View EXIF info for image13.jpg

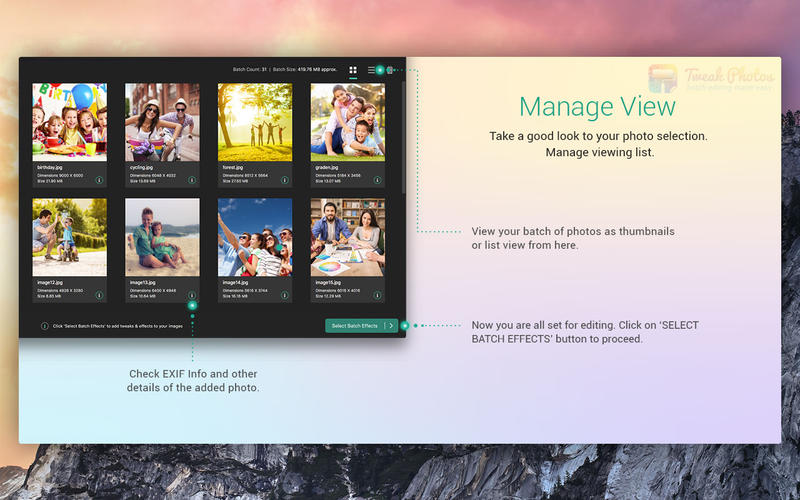(192, 295)
